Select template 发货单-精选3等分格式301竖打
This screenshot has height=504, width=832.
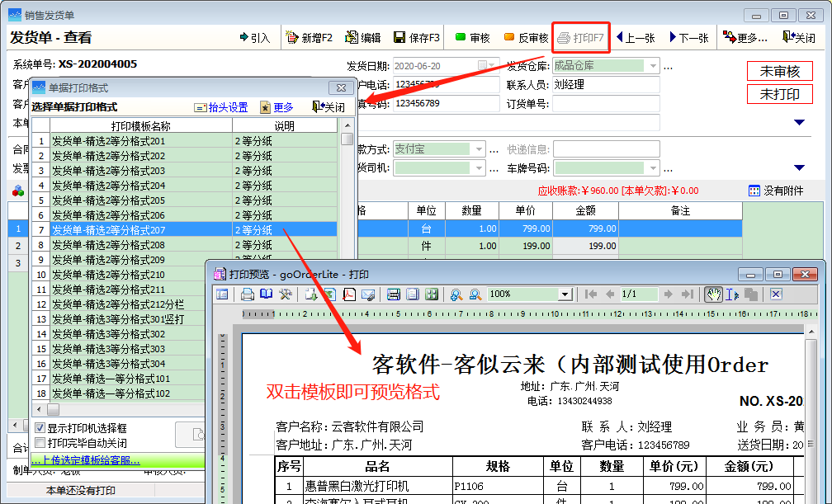(x=118, y=319)
